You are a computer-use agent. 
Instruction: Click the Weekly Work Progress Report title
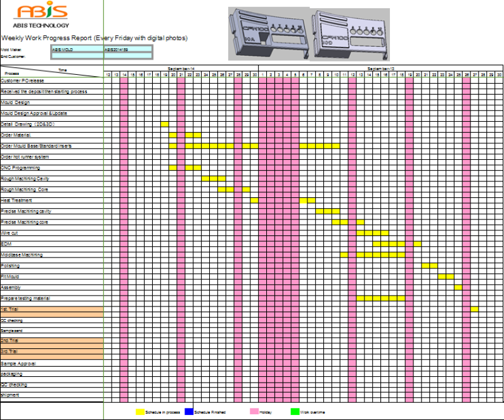[x=94, y=38]
